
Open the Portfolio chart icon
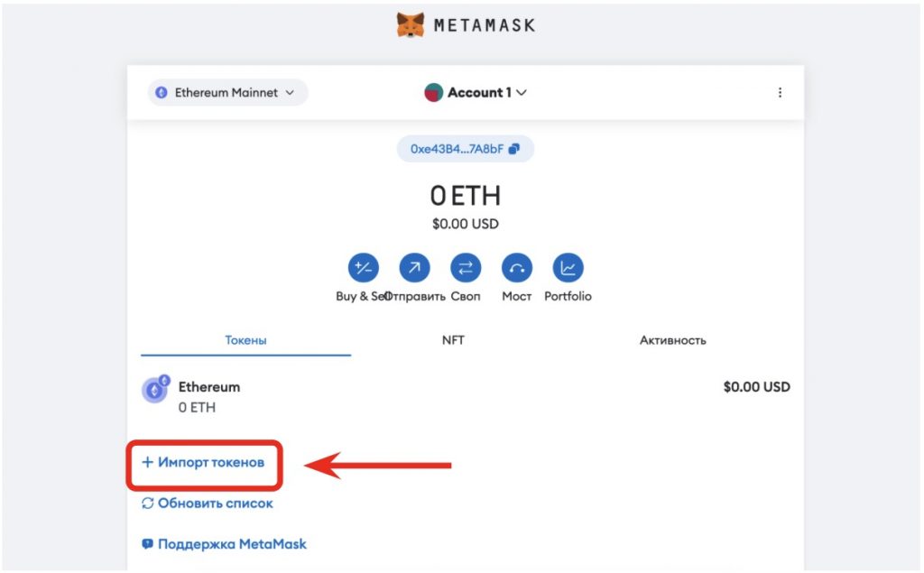[568, 268]
